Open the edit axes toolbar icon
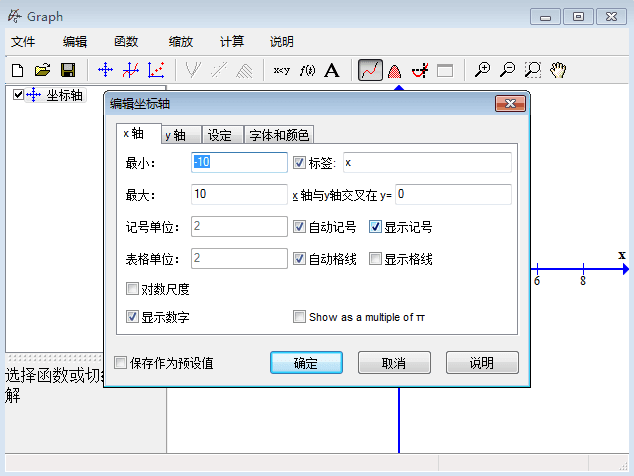 click(x=105, y=70)
